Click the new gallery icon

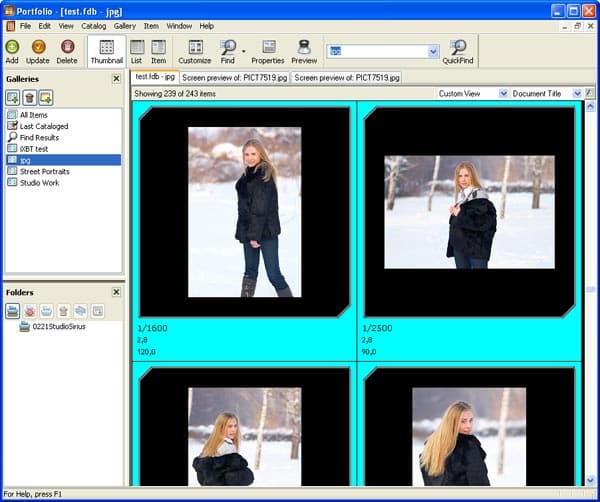point(13,98)
